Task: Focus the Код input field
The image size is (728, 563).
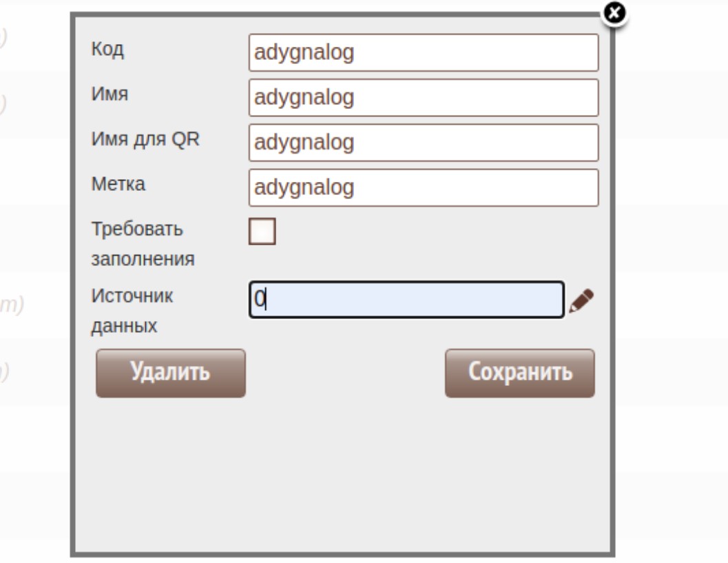Action: pos(423,53)
